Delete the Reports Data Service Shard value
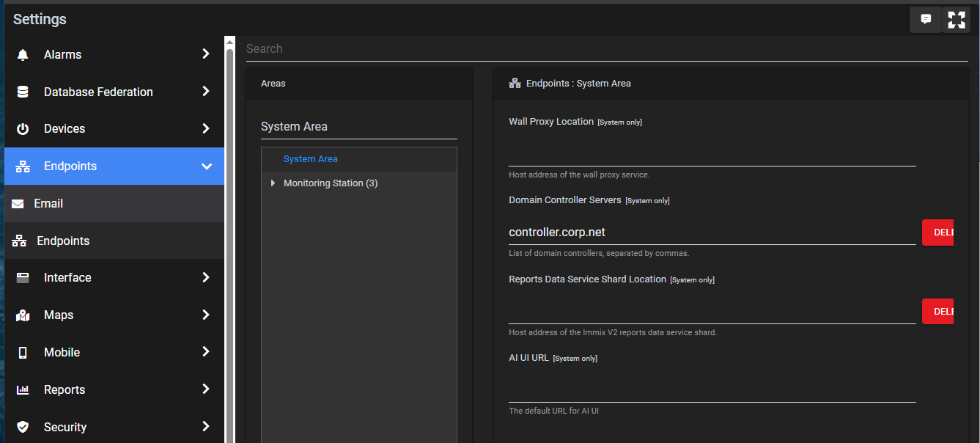The height and width of the screenshot is (443, 980). click(938, 312)
